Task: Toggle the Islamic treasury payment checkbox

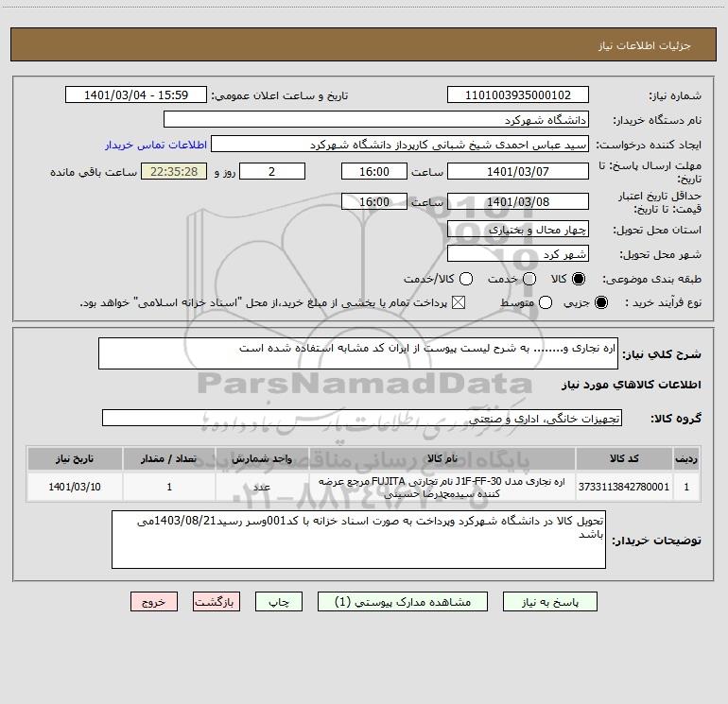Action: 459,303
